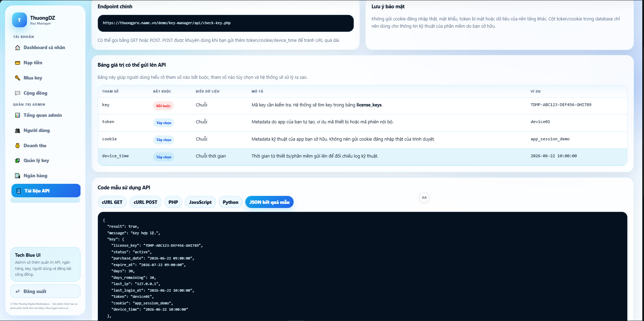
Task: Click the Tổng quan admin chart icon
Action: 18,115
